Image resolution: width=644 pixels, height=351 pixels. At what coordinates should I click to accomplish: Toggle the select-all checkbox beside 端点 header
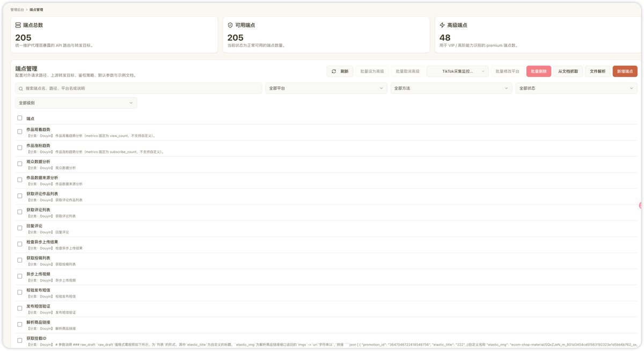point(20,118)
